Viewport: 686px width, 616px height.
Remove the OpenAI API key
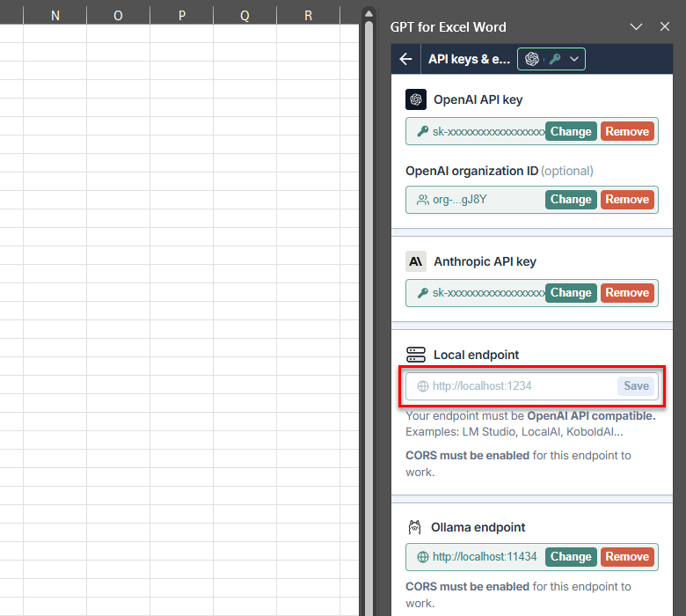pos(627,131)
